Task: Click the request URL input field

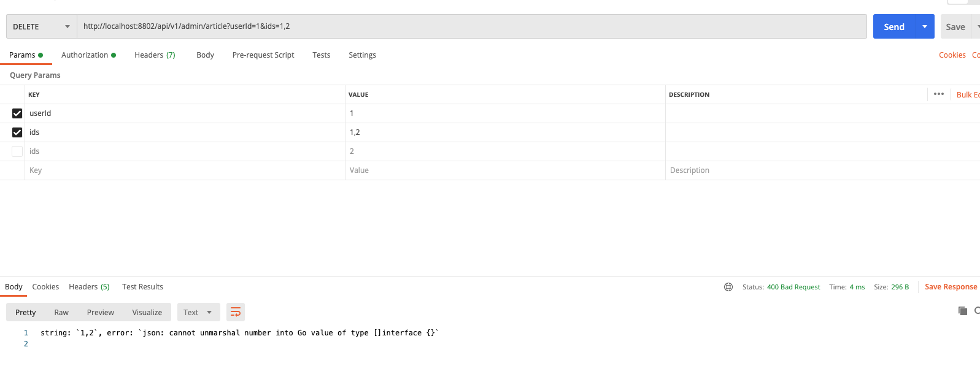Action: click(471, 26)
